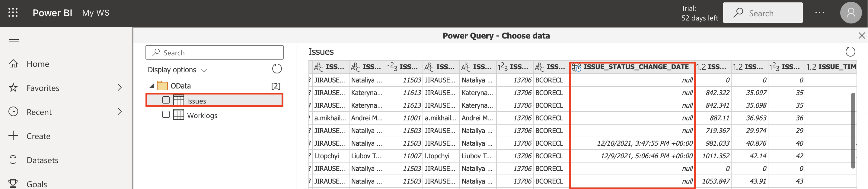The width and height of the screenshot is (868, 189).
Task: Click the Worklogs table icon
Action: coord(179,115)
